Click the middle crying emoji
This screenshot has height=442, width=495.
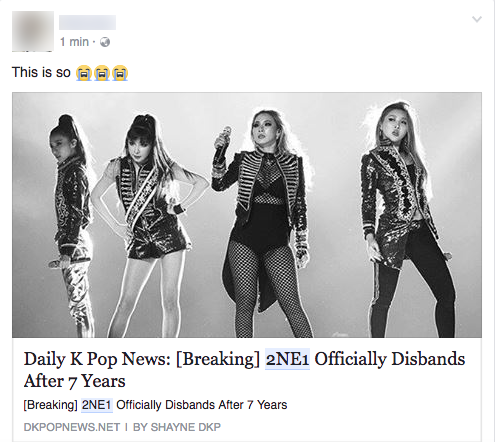click(102, 73)
